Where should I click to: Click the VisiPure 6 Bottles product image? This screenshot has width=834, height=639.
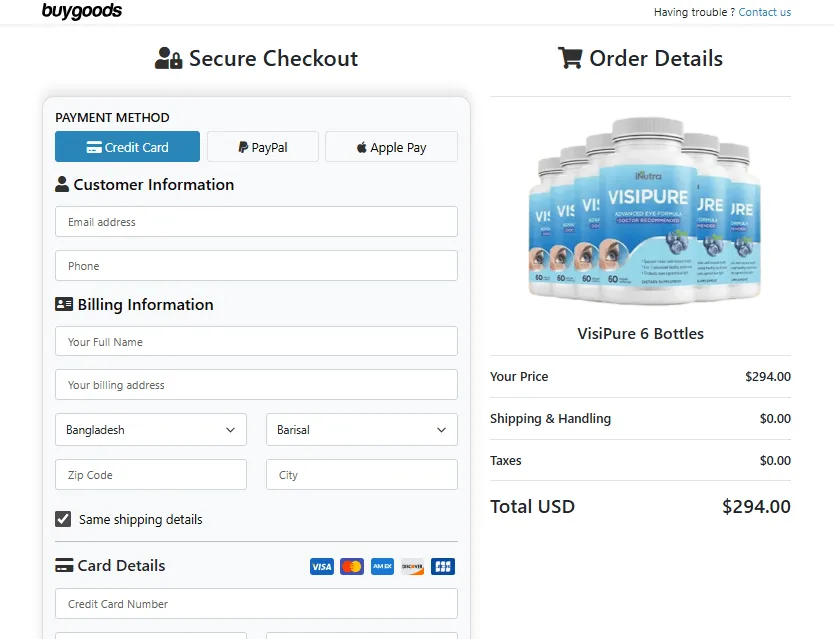[x=640, y=208]
